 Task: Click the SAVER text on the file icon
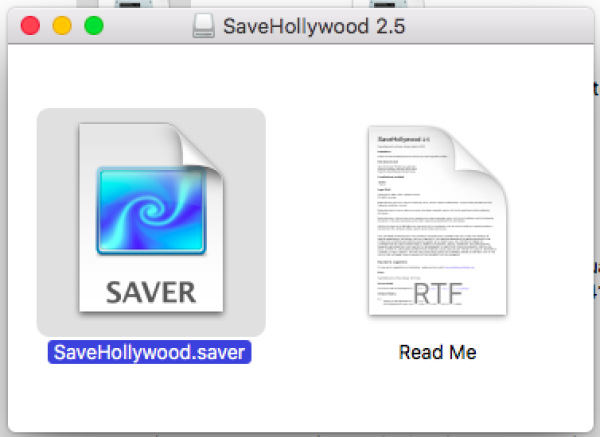pos(152,293)
